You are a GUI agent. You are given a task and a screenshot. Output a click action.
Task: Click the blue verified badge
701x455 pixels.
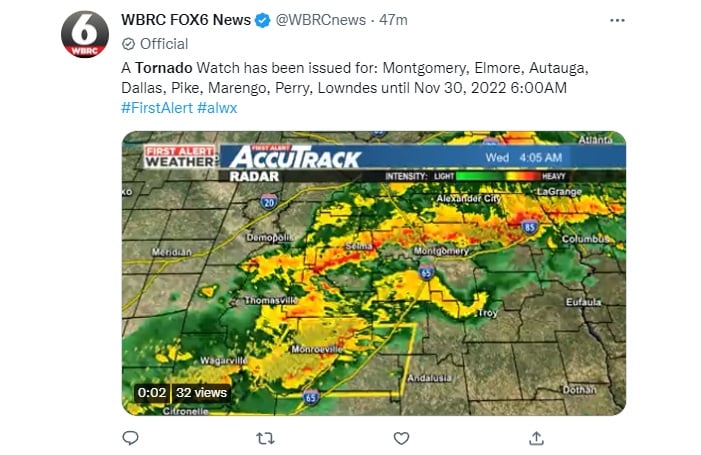pos(262,20)
